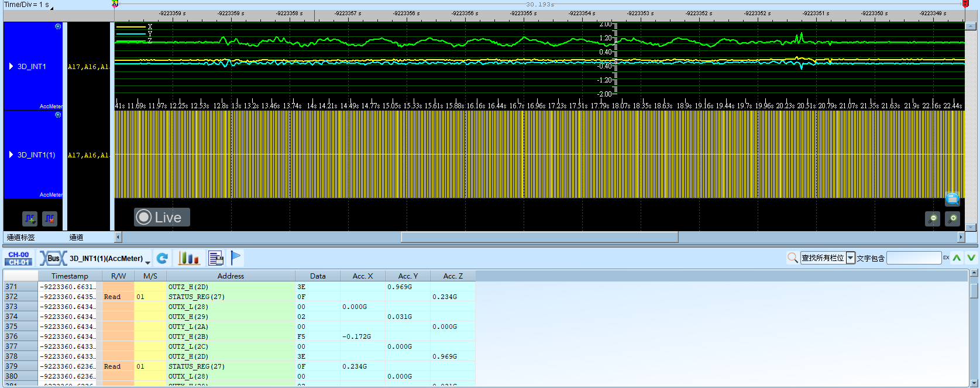Click the red marker at ruler right end
Image resolution: width=980 pixels, height=388 pixels.
pos(965,4)
